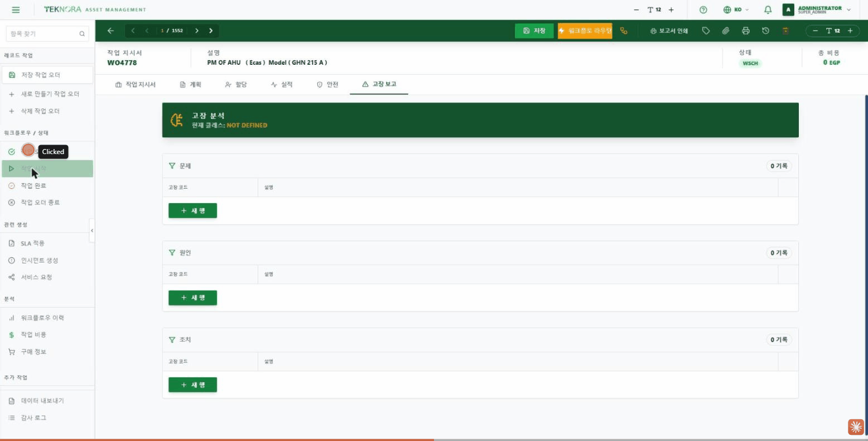Jump to the last record
This screenshot has height=441, width=868.
pyautogui.click(x=211, y=31)
